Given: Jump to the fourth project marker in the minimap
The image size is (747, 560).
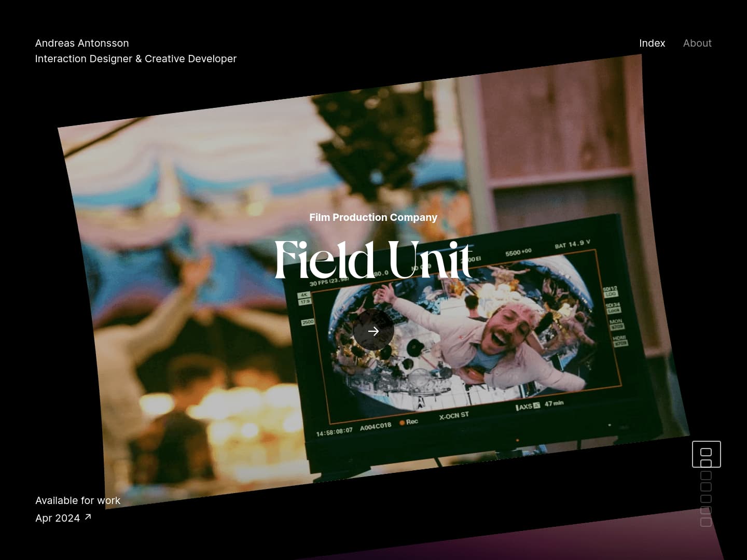Looking at the screenshot, I should (x=706, y=487).
